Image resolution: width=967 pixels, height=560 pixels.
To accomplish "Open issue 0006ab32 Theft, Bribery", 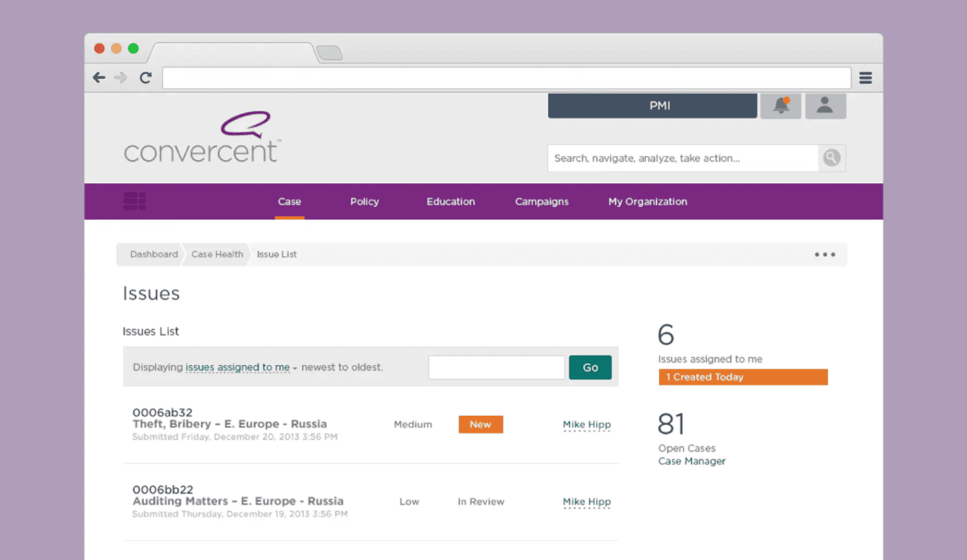I will (x=230, y=424).
